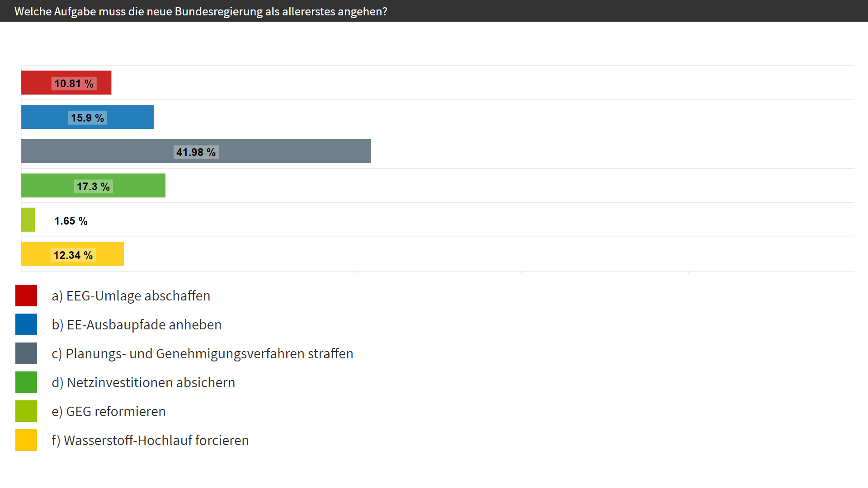Viewport: 868px width, 488px height.
Task: Select the blue 15.9 % bar
Action: click(x=87, y=117)
